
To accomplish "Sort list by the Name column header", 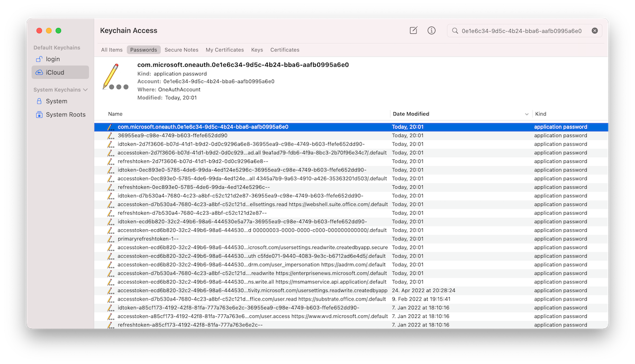I will tap(115, 114).
